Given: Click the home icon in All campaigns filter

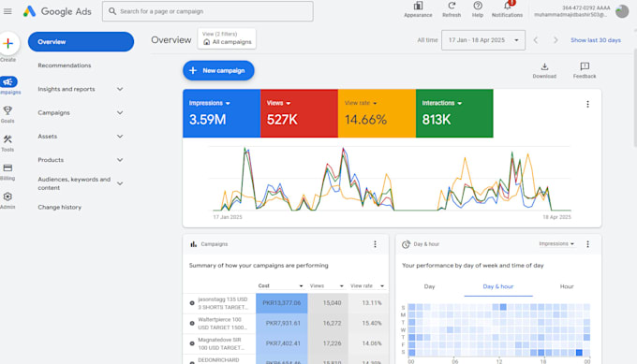Looking at the screenshot, I should 206,42.
